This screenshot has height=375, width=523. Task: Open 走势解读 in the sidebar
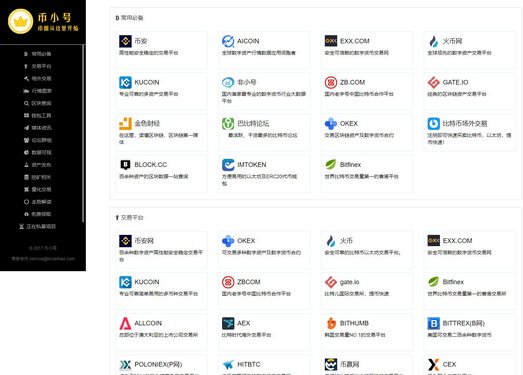coord(37,202)
